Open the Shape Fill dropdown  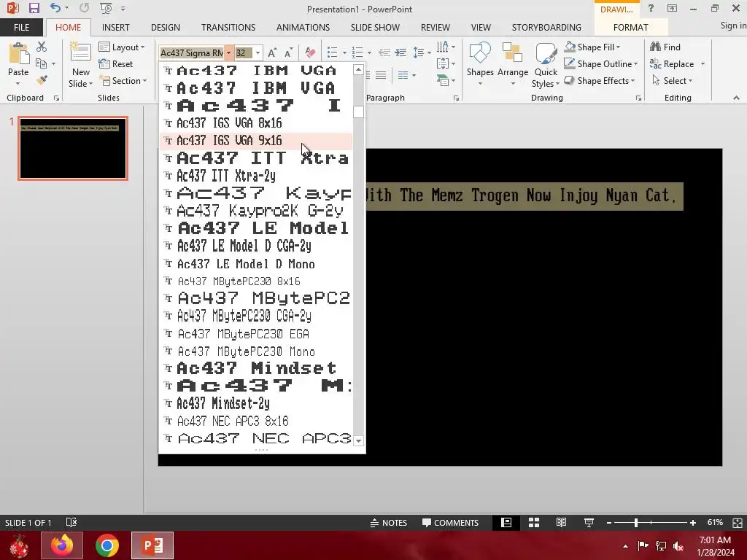(592, 47)
